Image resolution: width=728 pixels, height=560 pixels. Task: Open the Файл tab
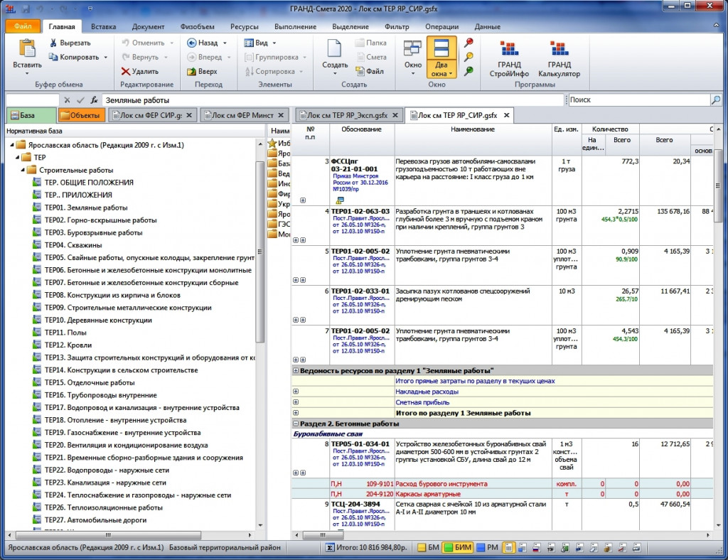[23, 26]
